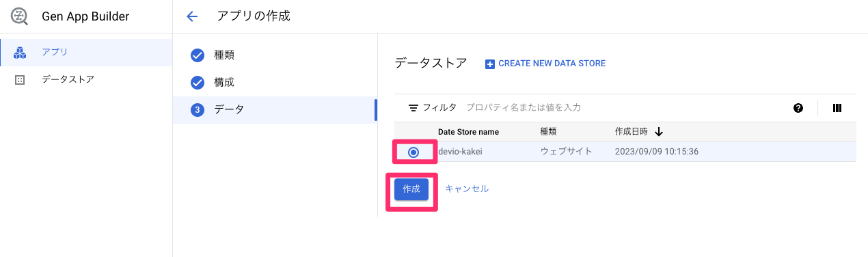Image resolution: width=868 pixels, height=257 pixels.
Task: Click the plus icon beside CREATE NEW DATA STORE
Action: click(489, 64)
